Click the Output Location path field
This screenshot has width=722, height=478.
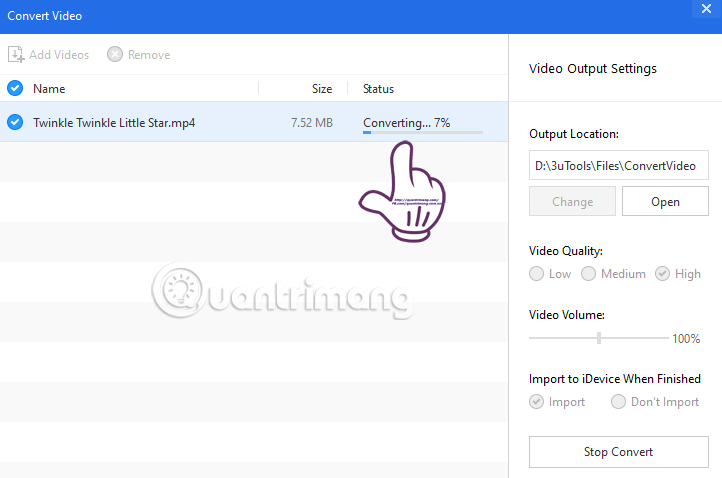click(619, 165)
